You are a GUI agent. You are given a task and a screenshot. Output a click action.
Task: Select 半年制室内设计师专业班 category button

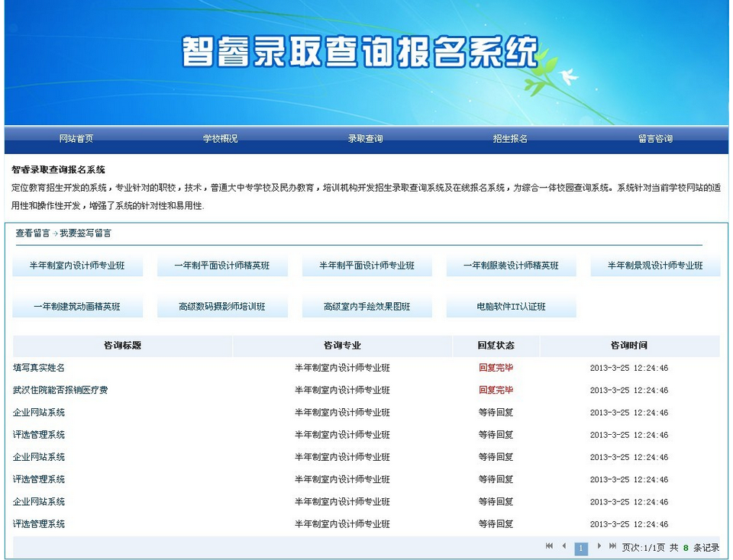click(77, 266)
